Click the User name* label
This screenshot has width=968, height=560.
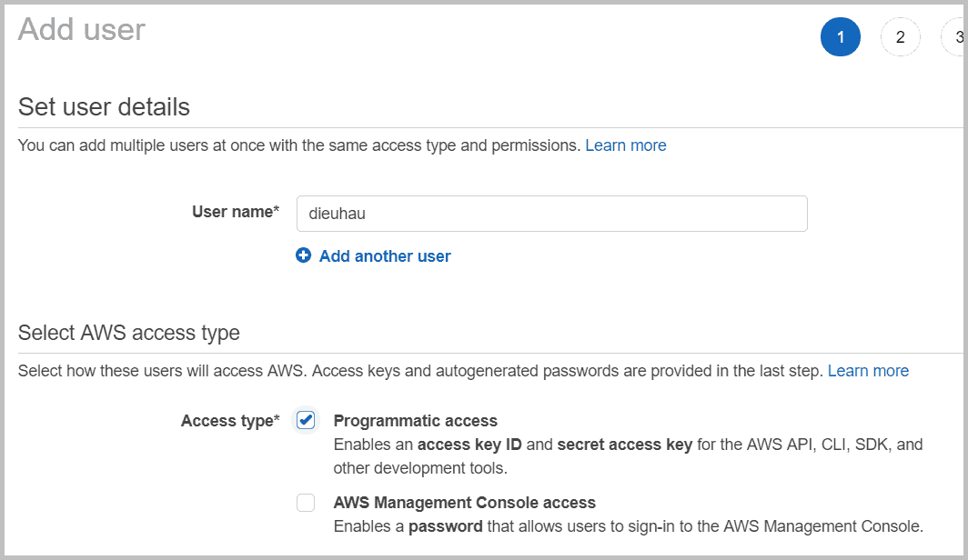236,212
